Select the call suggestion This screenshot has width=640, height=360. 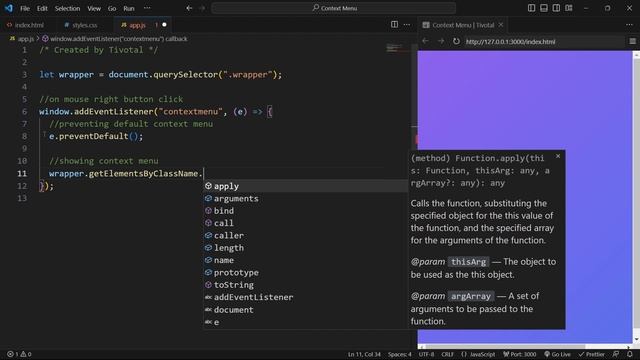pos(305,223)
